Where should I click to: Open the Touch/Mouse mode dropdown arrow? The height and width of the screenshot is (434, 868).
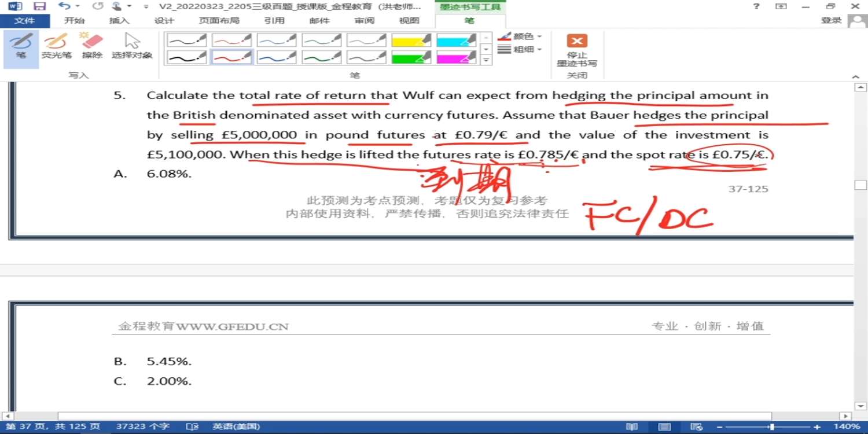coord(130,6)
